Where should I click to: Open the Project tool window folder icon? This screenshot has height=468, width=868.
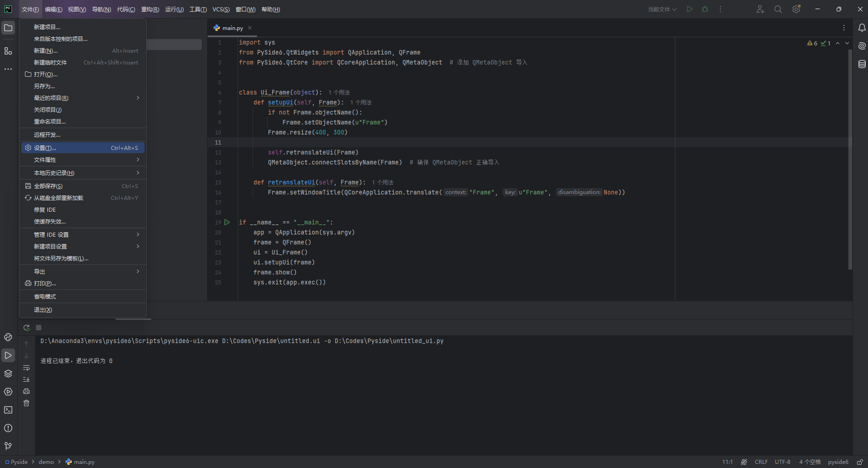pos(8,28)
